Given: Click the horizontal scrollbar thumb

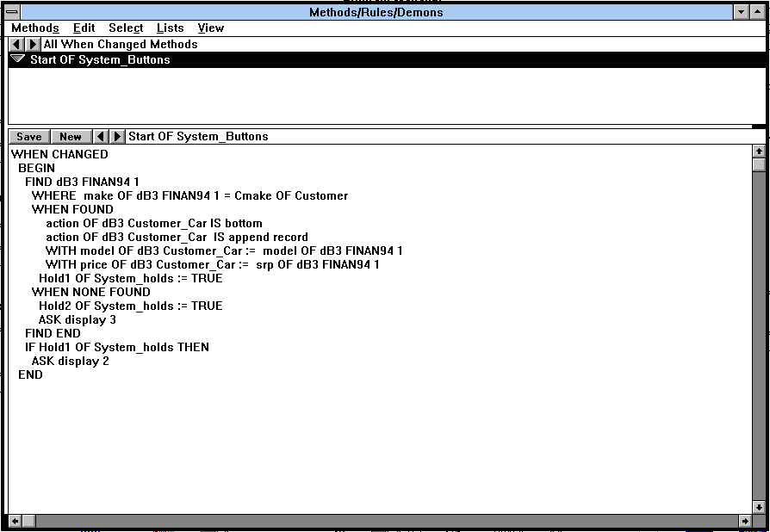Looking at the screenshot, I should 29,521.
